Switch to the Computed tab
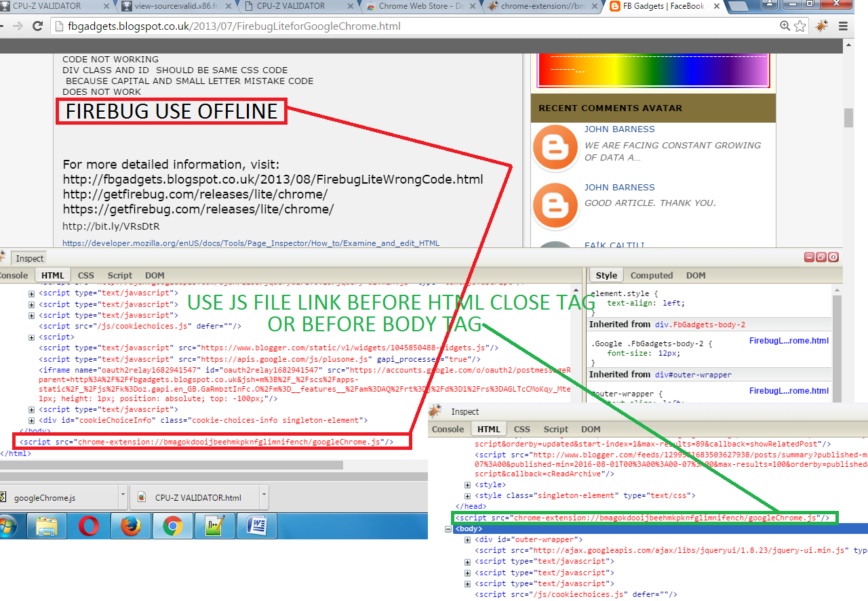Viewport: 868px width, 601px height. [x=652, y=275]
